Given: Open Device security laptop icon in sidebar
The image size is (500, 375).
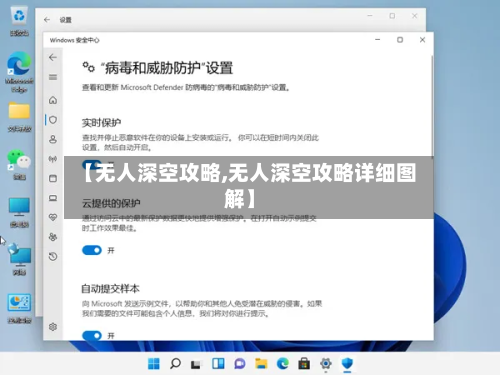Looking at the screenshot, I should pos(53,198).
